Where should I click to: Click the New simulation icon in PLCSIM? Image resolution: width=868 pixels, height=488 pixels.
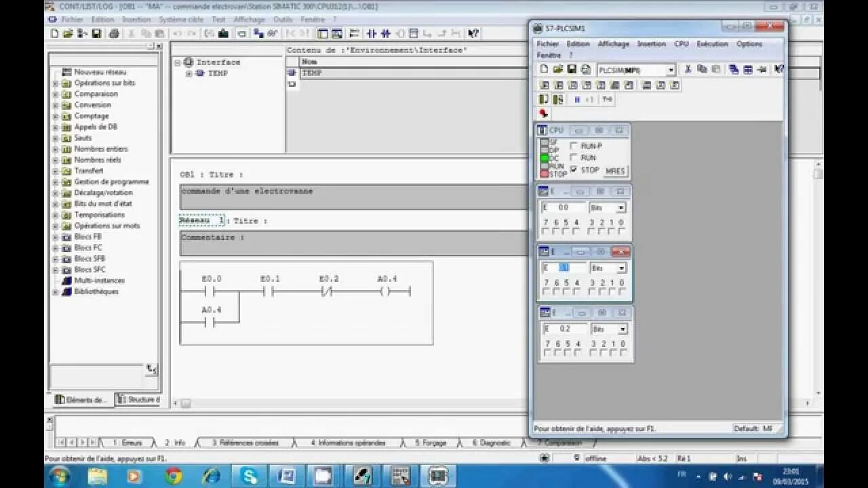click(x=544, y=69)
